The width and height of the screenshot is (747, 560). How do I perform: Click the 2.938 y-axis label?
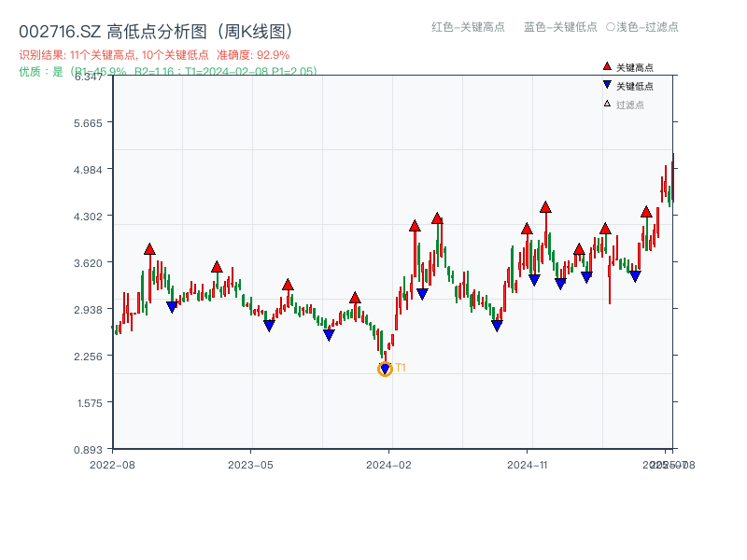point(88,310)
